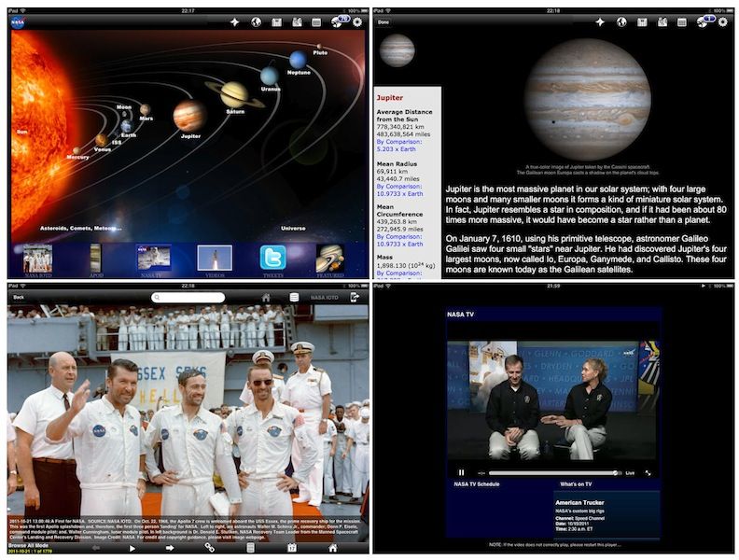Tap settings gear in Jupiter screen toolbar
The width and height of the screenshot is (739, 560).
[x=723, y=22]
